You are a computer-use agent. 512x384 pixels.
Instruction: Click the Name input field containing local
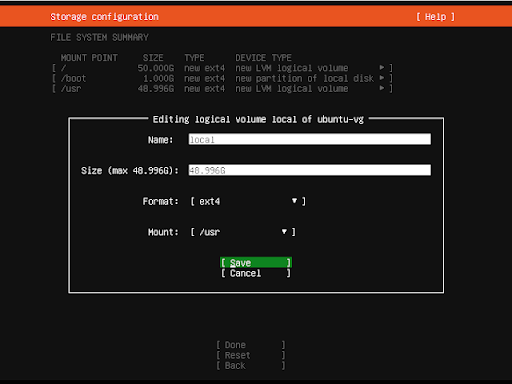(310, 139)
